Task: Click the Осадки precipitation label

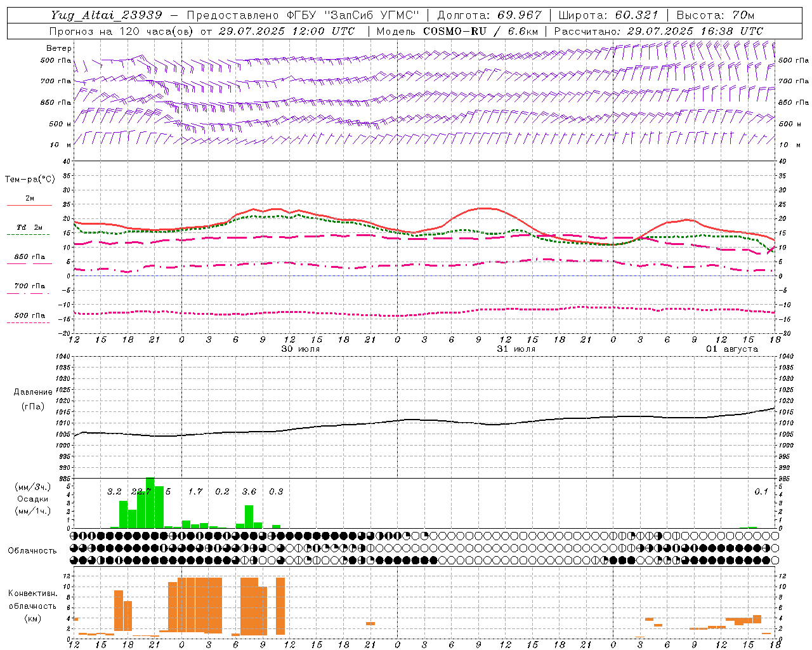Action: (x=32, y=499)
